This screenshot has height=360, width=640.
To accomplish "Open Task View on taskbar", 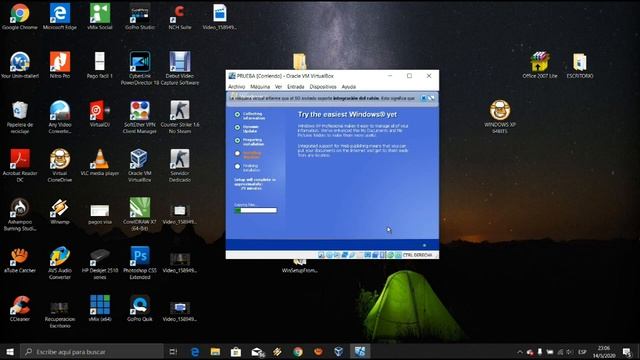I will [173, 351].
